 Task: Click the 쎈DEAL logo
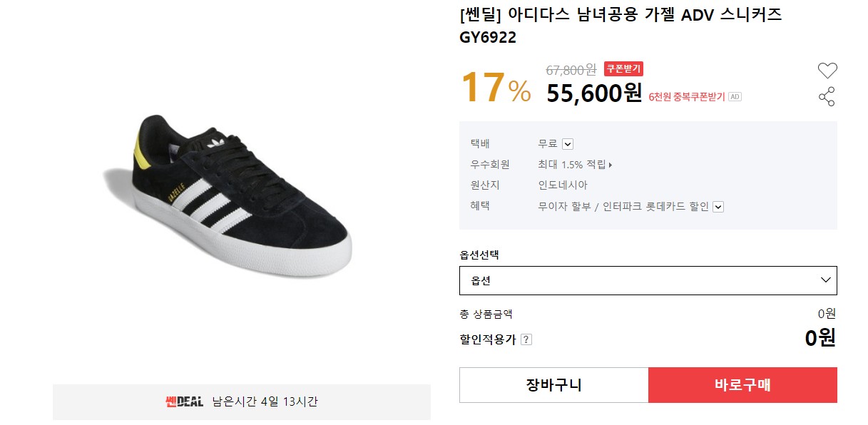click(184, 401)
